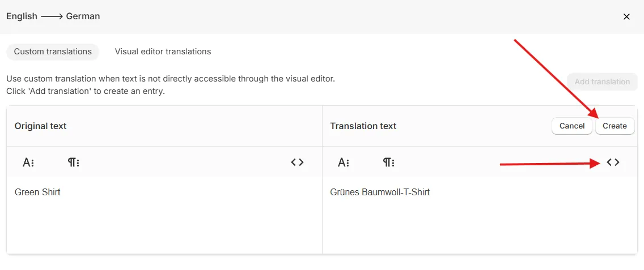The width and height of the screenshot is (644, 270).
Task: Select the Original text column header
Action: tap(41, 126)
